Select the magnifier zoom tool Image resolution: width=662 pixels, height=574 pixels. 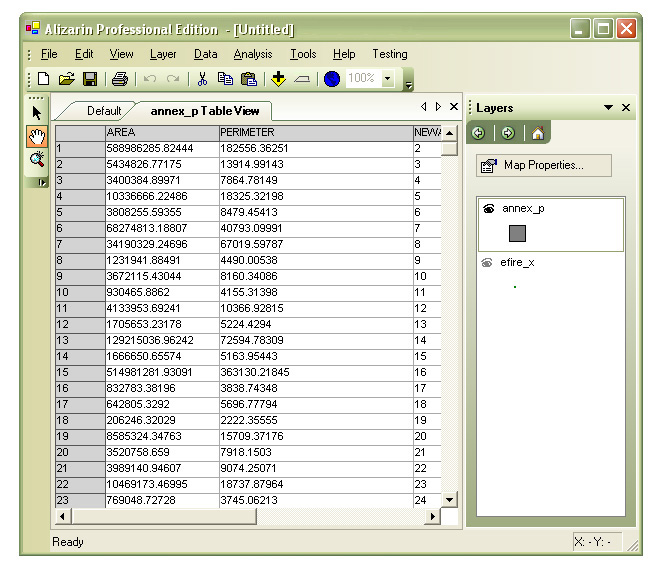(x=37, y=159)
